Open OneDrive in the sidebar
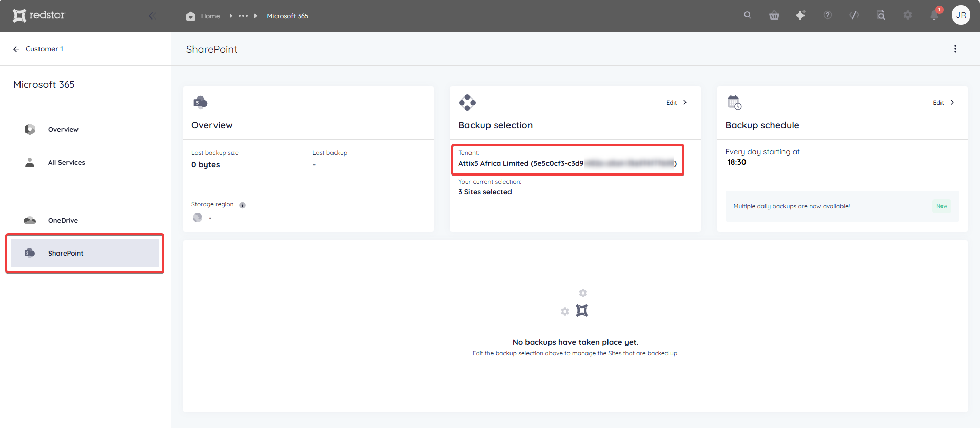Screen dimensions: 980x428 [85, 220]
